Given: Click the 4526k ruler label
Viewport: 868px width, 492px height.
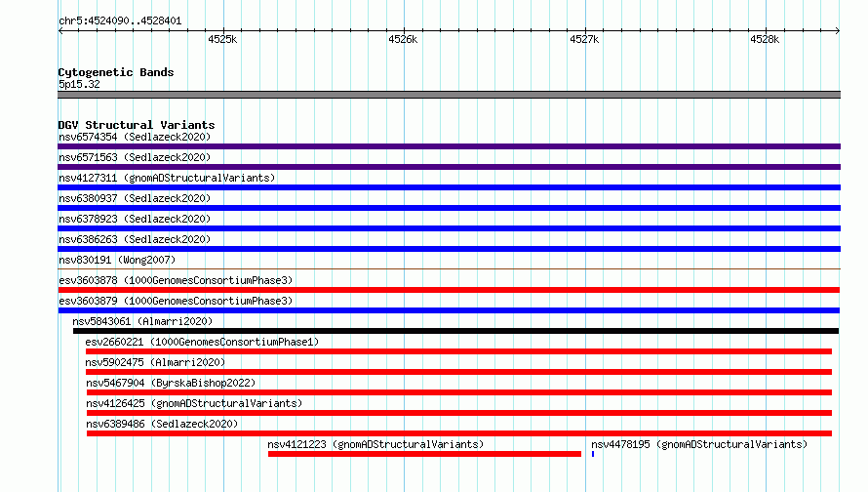Looking at the screenshot, I should point(403,39).
